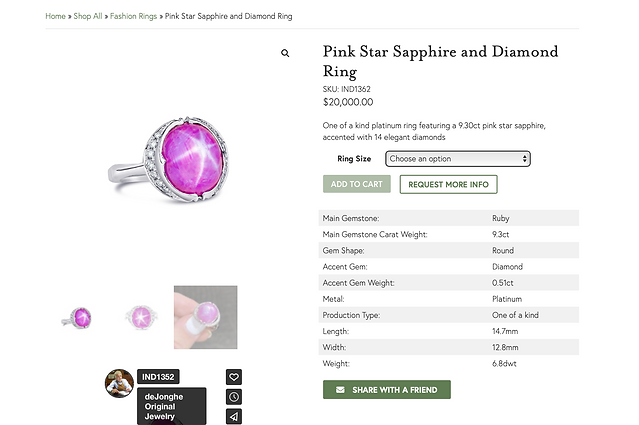Click envelope icon in Share With A Friend
Screen dimensions: 639x425
340,390
